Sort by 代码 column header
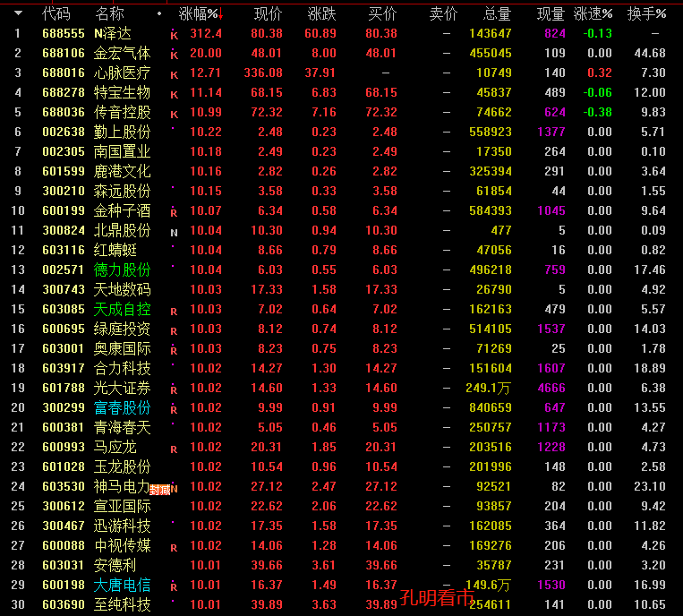 [56, 14]
